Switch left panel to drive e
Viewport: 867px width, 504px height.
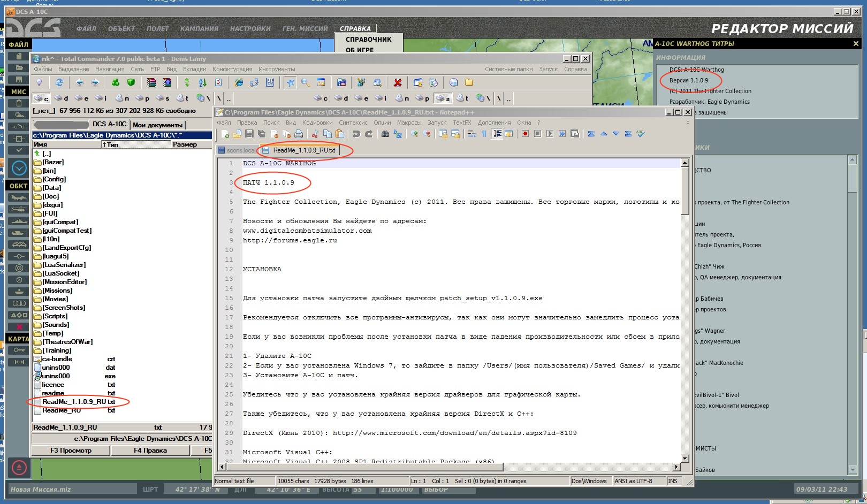[82, 98]
